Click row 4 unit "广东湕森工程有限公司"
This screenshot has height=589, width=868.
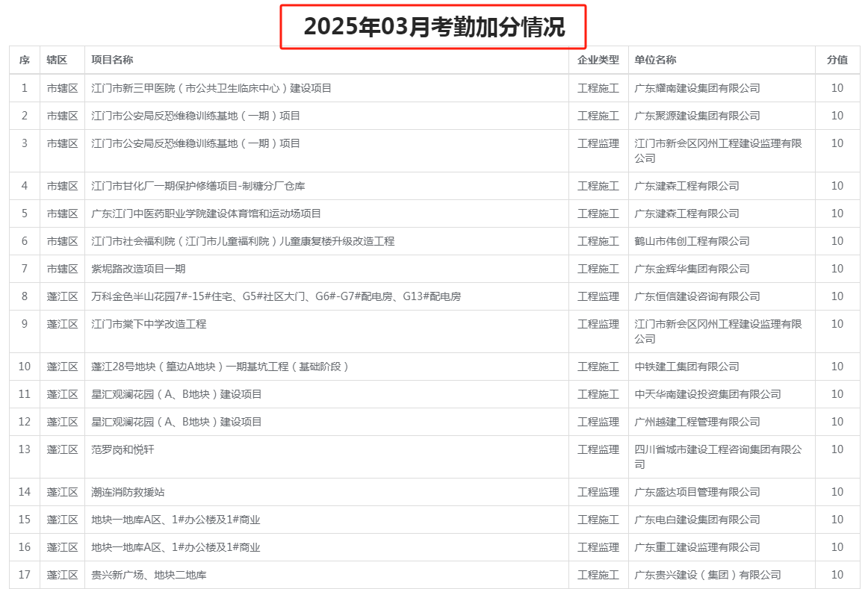pyautogui.click(x=687, y=186)
